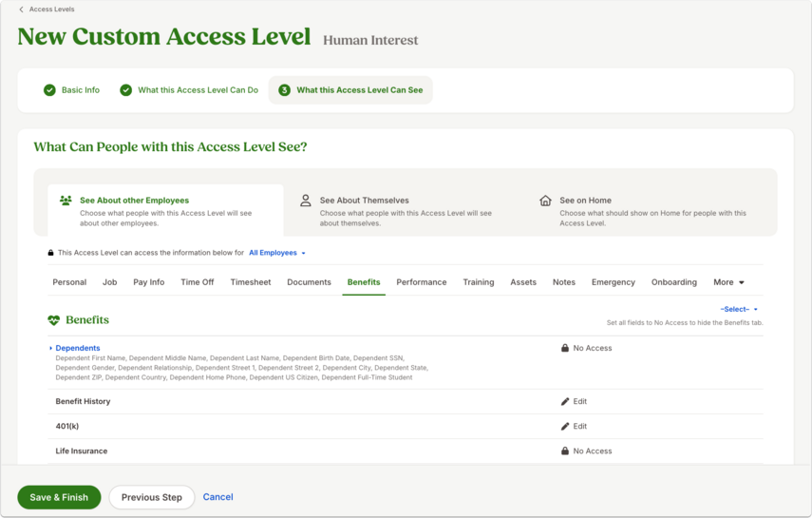Click the Basic Info green checkmark icon
Image resolution: width=812 pixels, height=518 pixels.
pyautogui.click(x=49, y=90)
